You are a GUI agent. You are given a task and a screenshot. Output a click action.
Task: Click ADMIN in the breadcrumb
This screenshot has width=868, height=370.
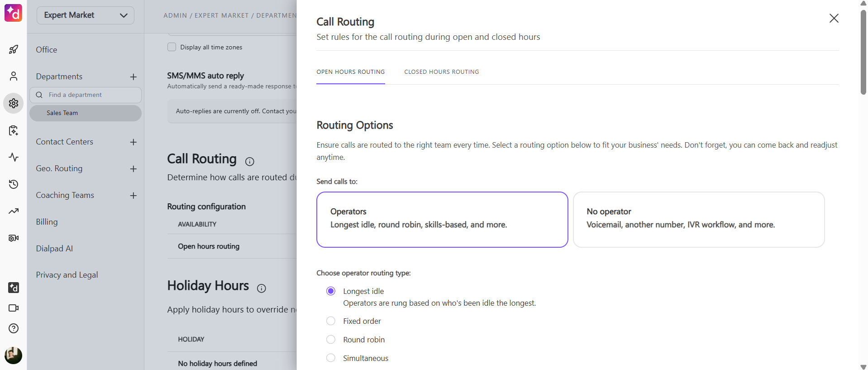[x=175, y=15]
